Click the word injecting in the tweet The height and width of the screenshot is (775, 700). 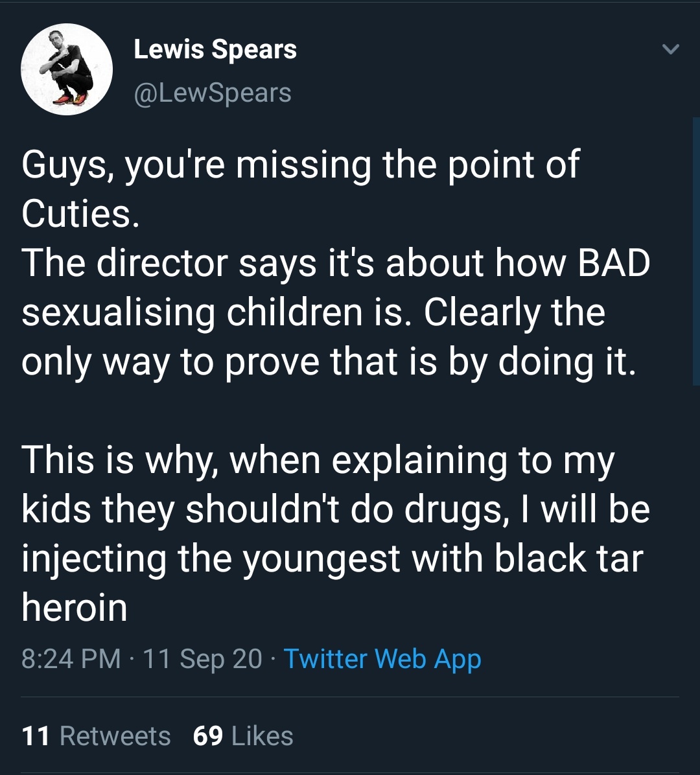[x=94, y=558]
